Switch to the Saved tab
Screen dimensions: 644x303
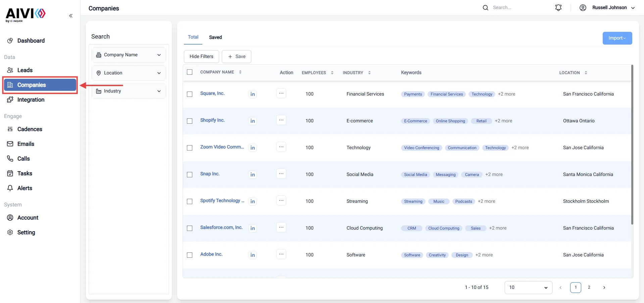[x=215, y=37]
